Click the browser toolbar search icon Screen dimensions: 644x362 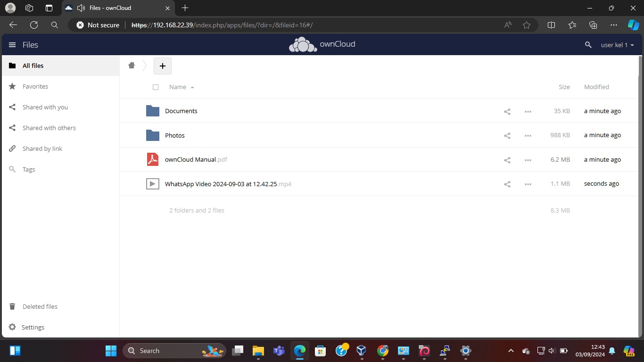point(55,25)
